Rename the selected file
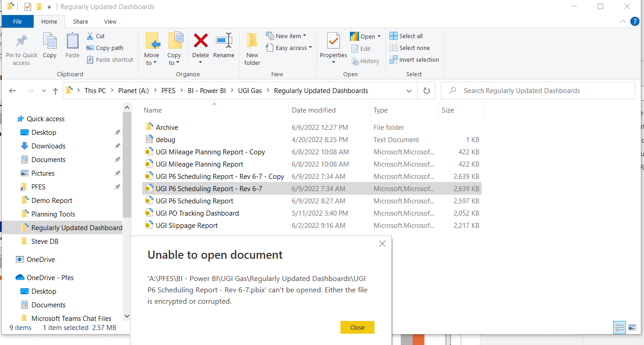 click(224, 45)
